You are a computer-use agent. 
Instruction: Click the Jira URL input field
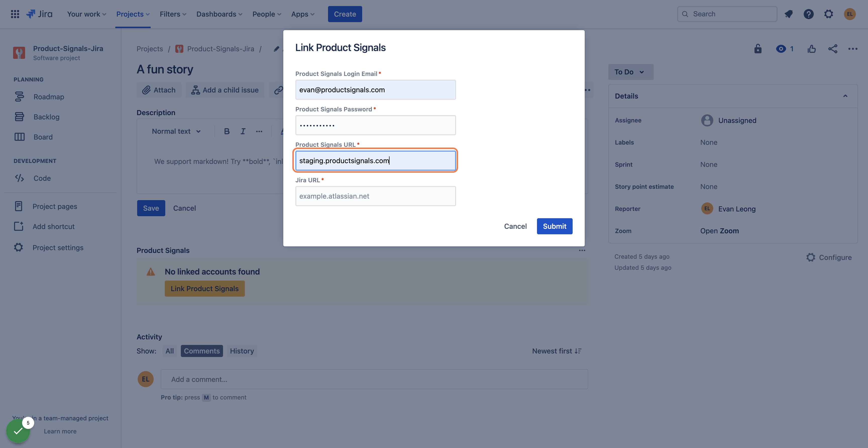click(x=375, y=196)
